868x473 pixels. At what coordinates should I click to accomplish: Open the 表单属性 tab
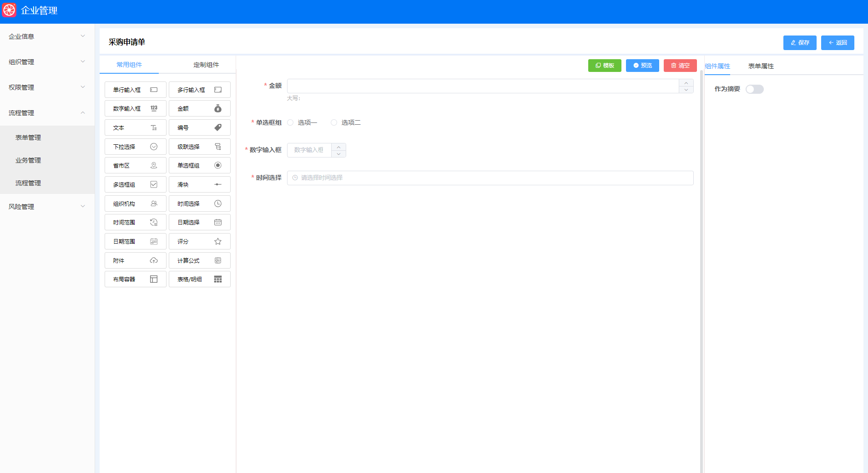tap(761, 66)
